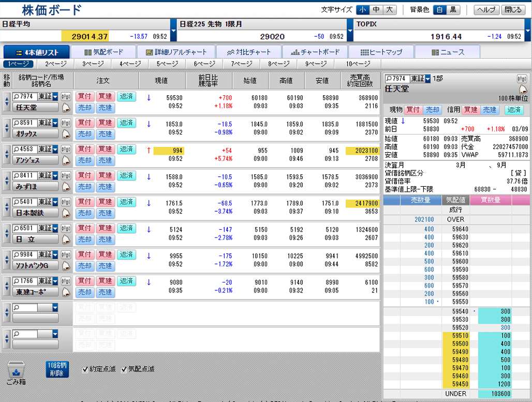The height and width of the screenshot is (402, 532).
Task: Toggle 約定点滅 checkbox
Action: 85,369
